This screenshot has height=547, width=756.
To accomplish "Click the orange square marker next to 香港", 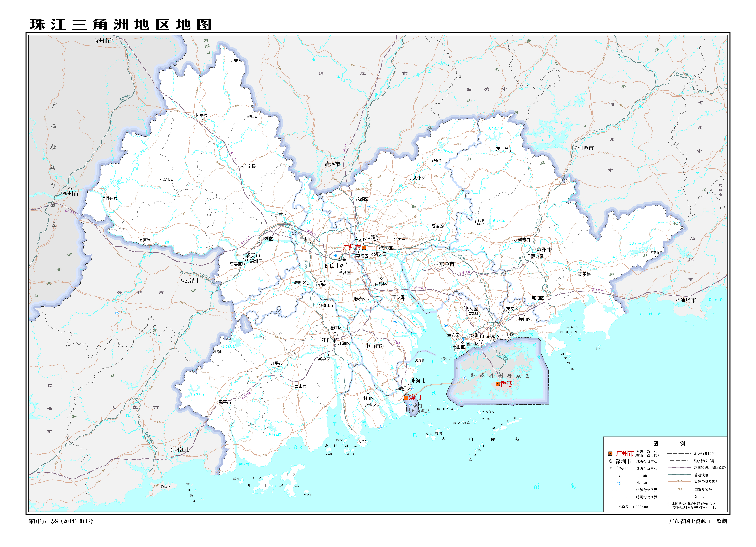I will click(x=498, y=384).
